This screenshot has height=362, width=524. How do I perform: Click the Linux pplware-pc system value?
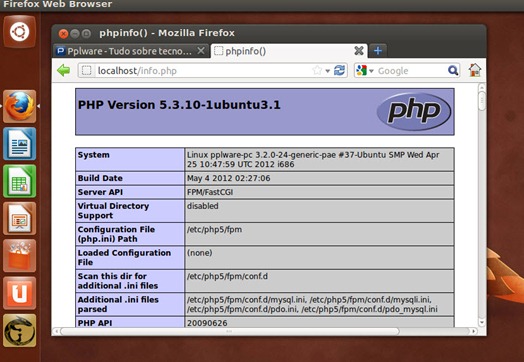[313, 160]
